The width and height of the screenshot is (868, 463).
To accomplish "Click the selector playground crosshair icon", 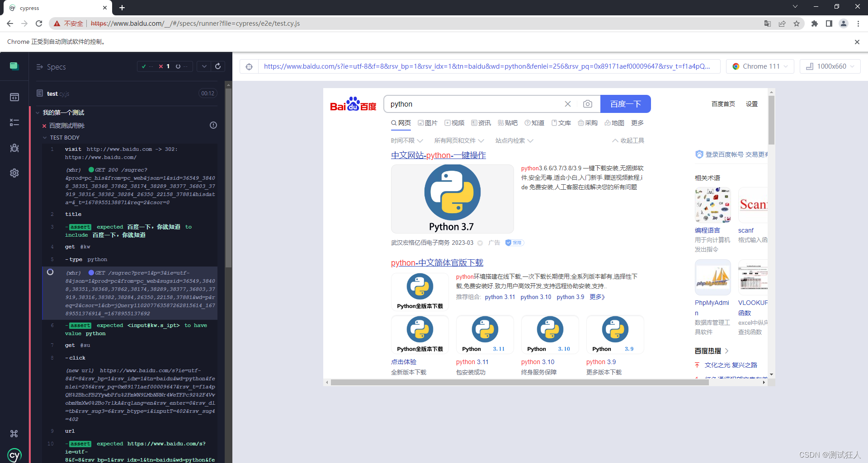I will [249, 67].
